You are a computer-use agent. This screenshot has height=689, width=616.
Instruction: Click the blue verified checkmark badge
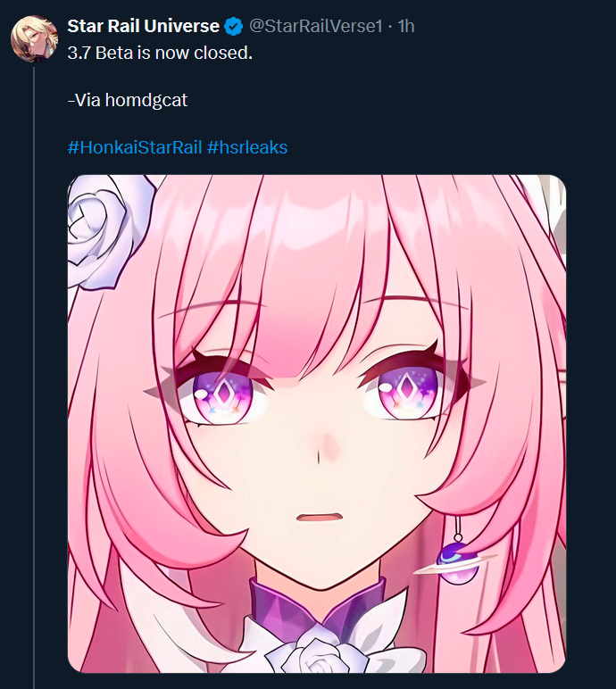pos(234,27)
